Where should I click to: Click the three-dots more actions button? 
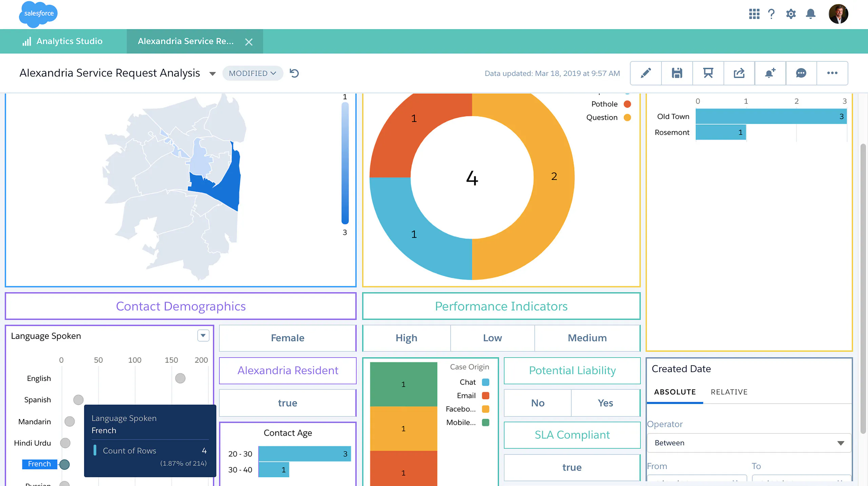832,73
